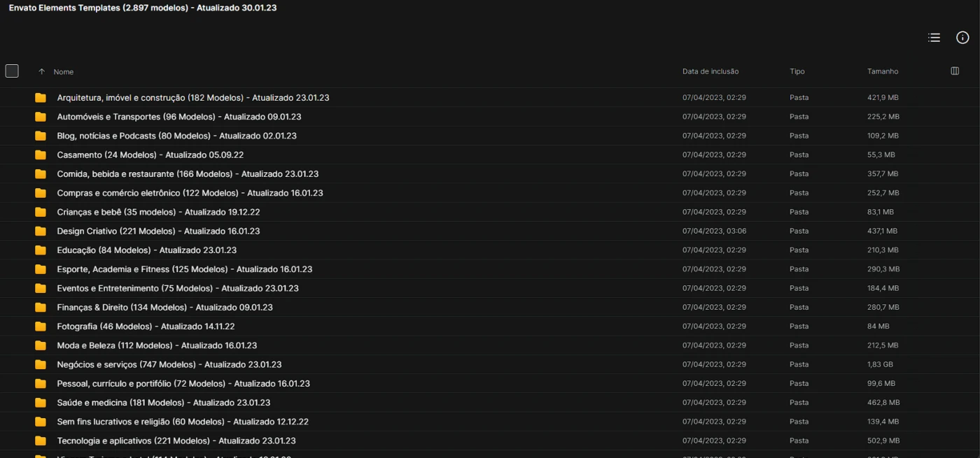Open Esporte, Academia e Fitness (125 Modelos) name

coord(185,269)
